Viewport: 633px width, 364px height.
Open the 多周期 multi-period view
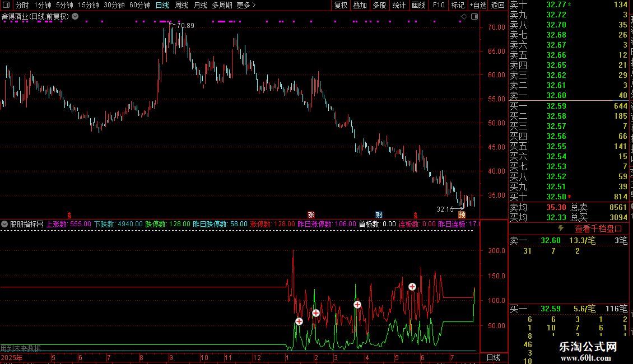pyautogui.click(x=222, y=5)
